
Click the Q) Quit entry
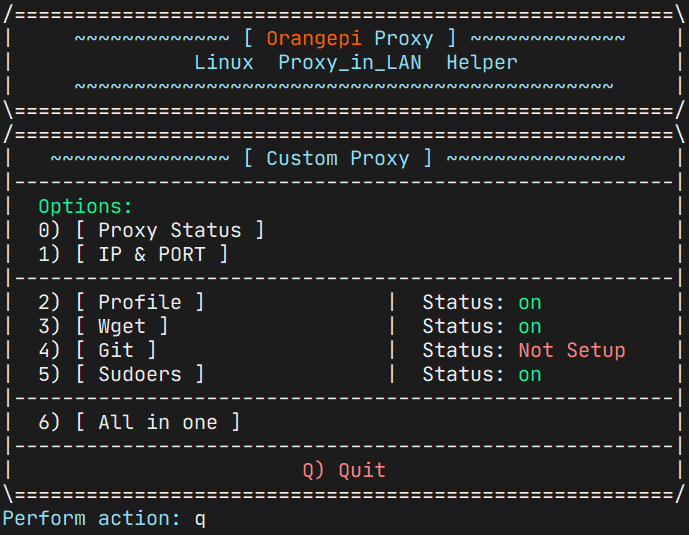coord(344,470)
